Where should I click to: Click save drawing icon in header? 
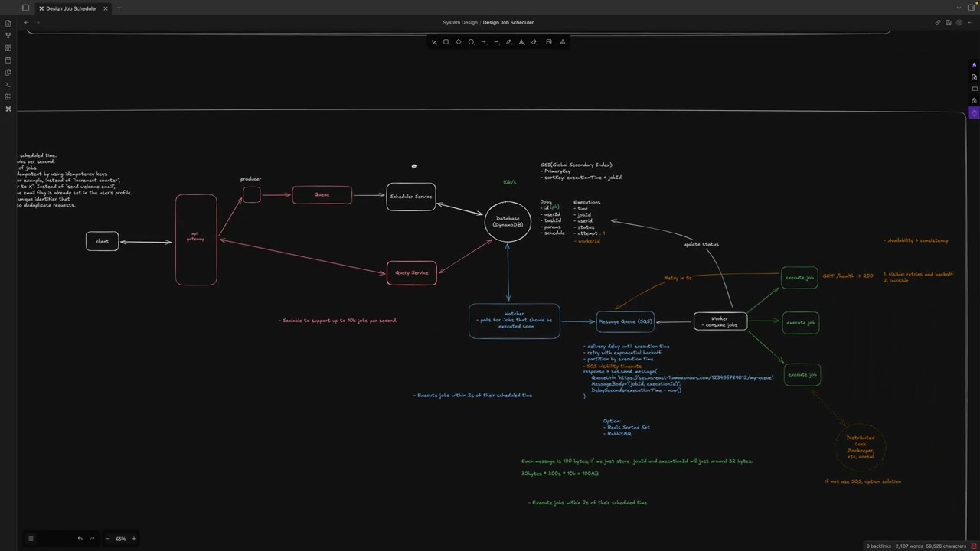(949, 22)
